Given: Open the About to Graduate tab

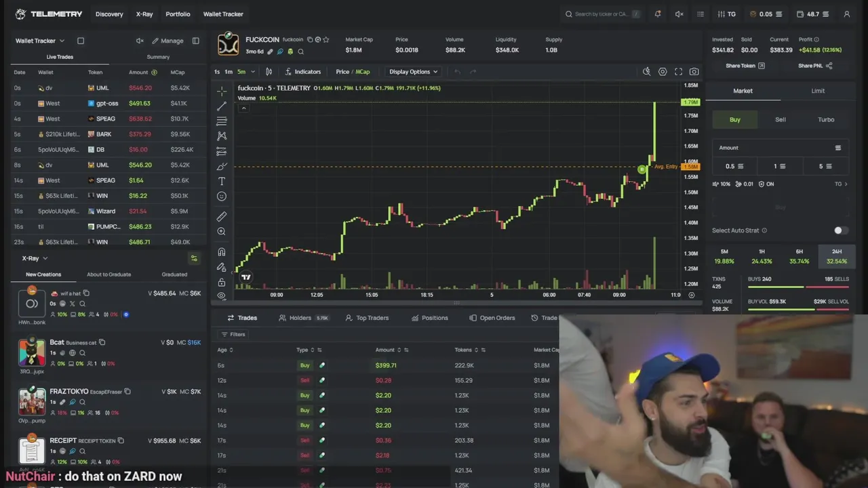Looking at the screenshot, I should pyautogui.click(x=108, y=274).
